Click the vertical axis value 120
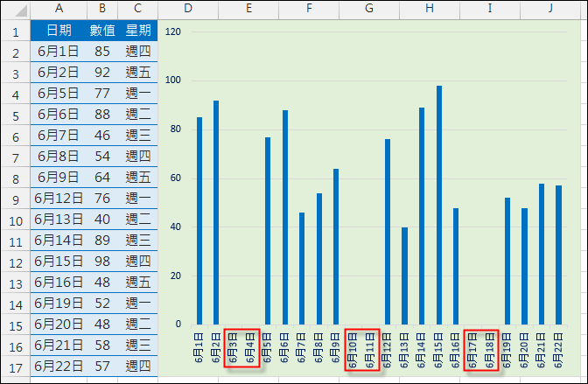The image size is (588, 384). (x=173, y=31)
